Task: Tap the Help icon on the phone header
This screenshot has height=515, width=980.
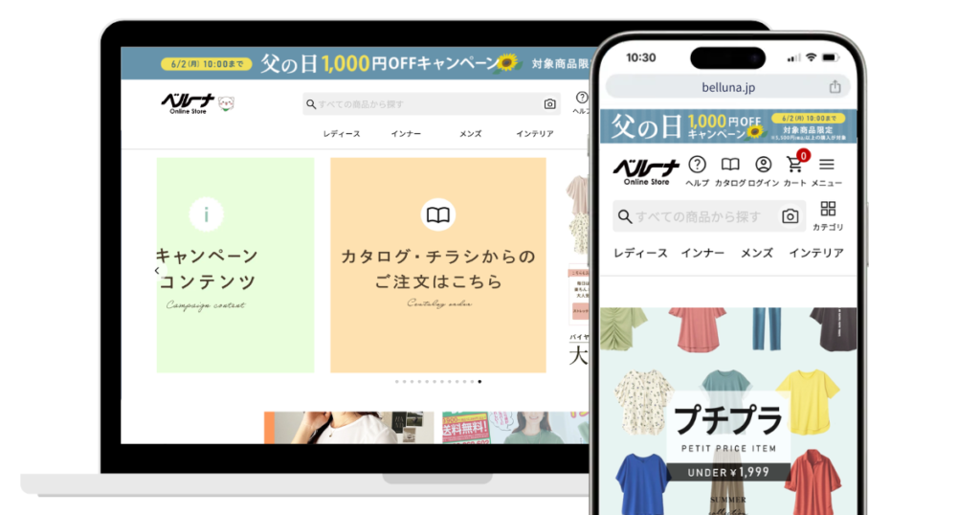Action: [x=697, y=165]
